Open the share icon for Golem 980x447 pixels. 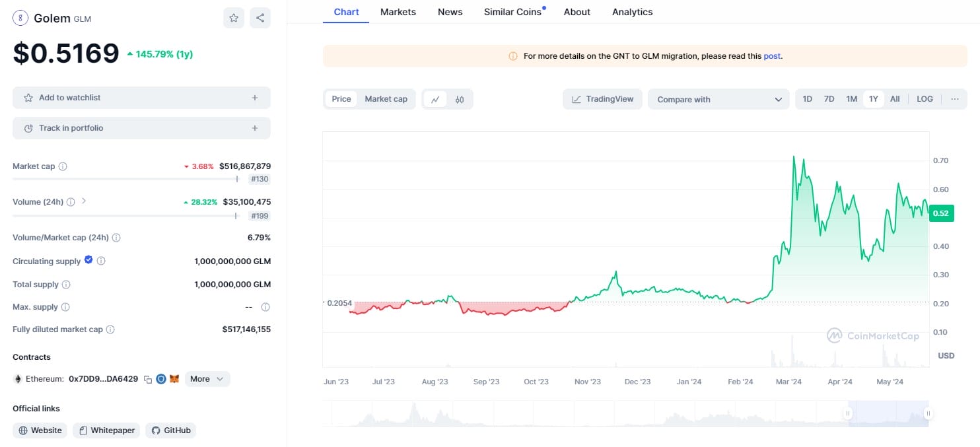[260, 18]
